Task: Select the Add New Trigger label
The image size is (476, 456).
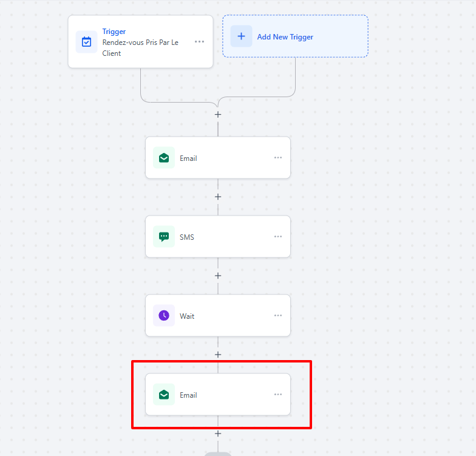Action: [x=285, y=37]
